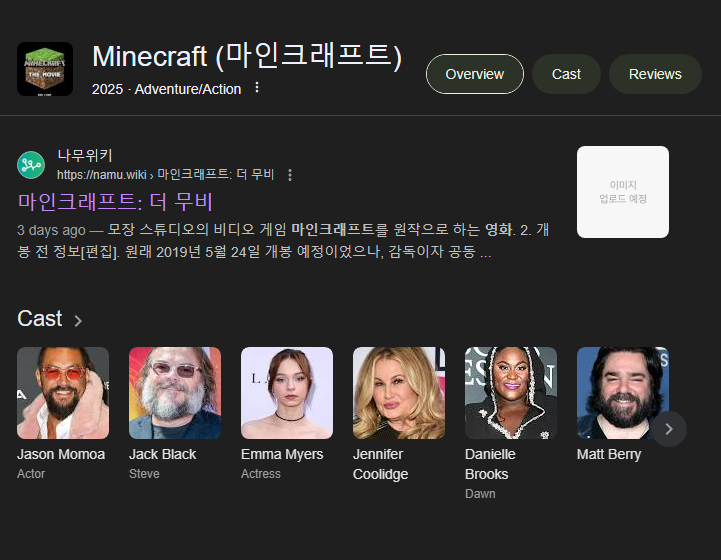This screenshot has width=721, height=560.
Task: Click the Jason Momoa name
Action: tap(61, 454)
